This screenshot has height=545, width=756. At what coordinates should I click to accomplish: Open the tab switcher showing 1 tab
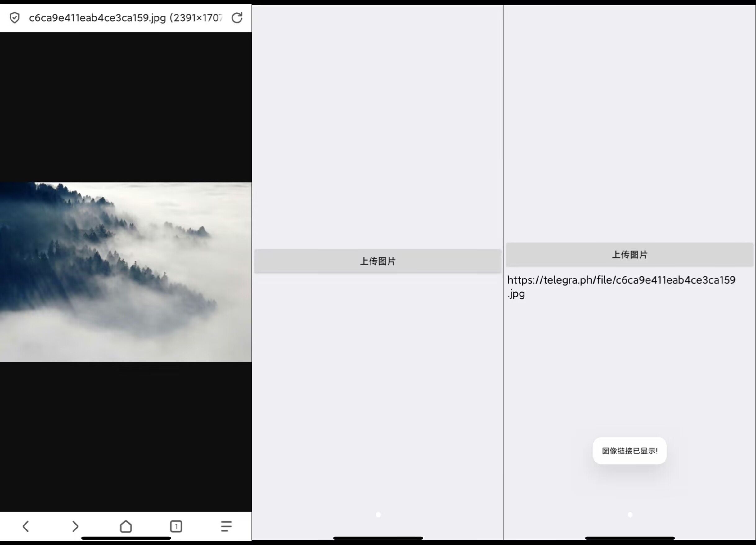coord(176,526)
